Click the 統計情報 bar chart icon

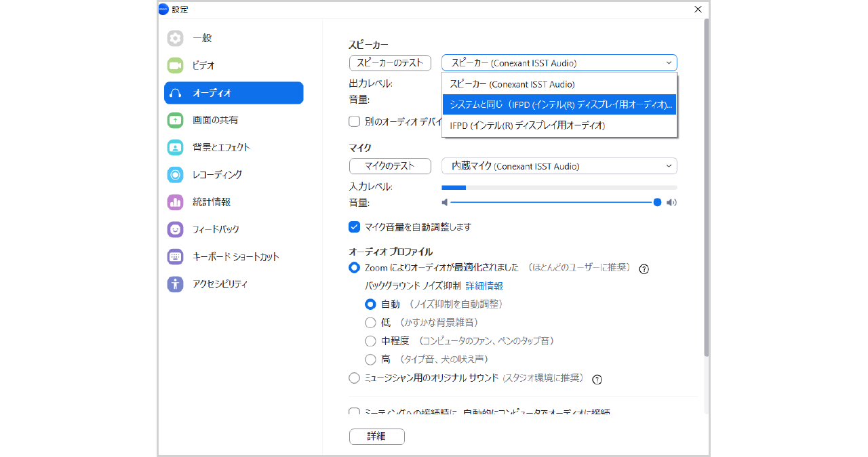coord(175,202)
